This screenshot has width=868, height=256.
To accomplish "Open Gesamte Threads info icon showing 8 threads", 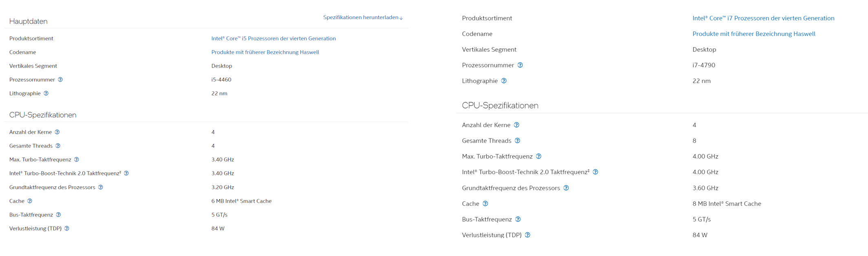I will 517,141.
